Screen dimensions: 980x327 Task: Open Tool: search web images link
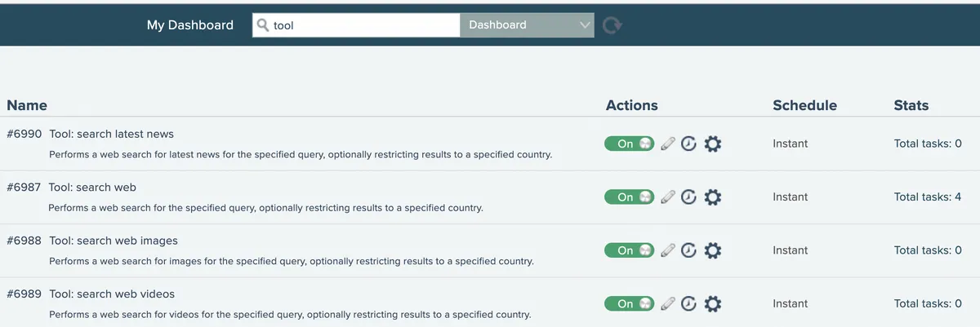point(114,241)
